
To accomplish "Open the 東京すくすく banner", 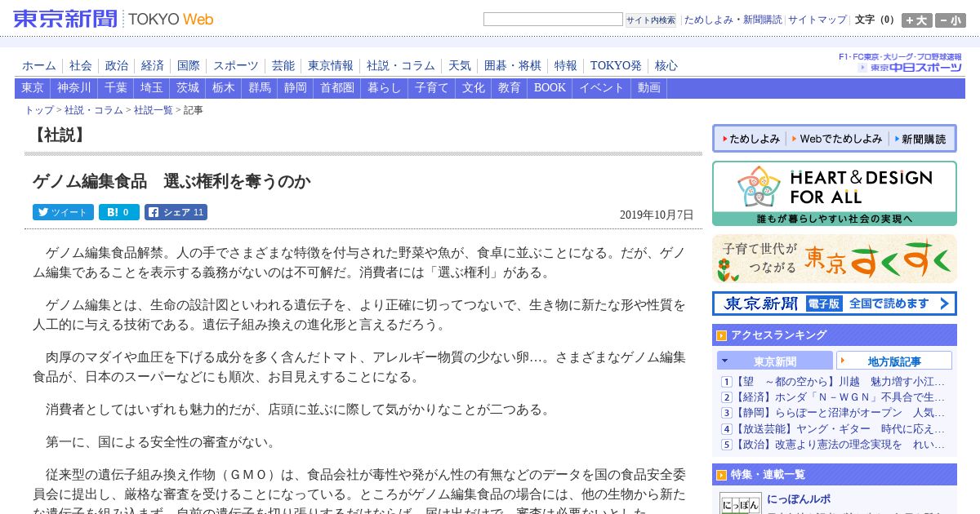I will pos(835,259).
